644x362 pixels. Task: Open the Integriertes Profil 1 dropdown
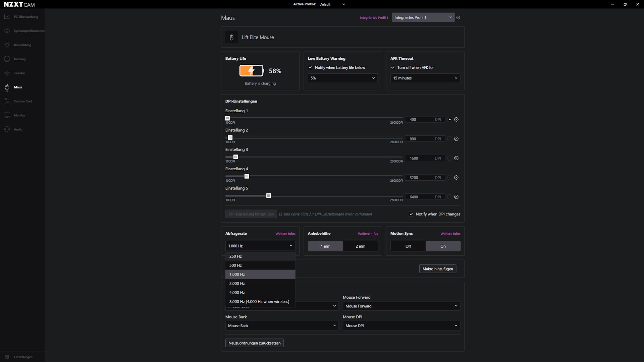pos(423,17)
